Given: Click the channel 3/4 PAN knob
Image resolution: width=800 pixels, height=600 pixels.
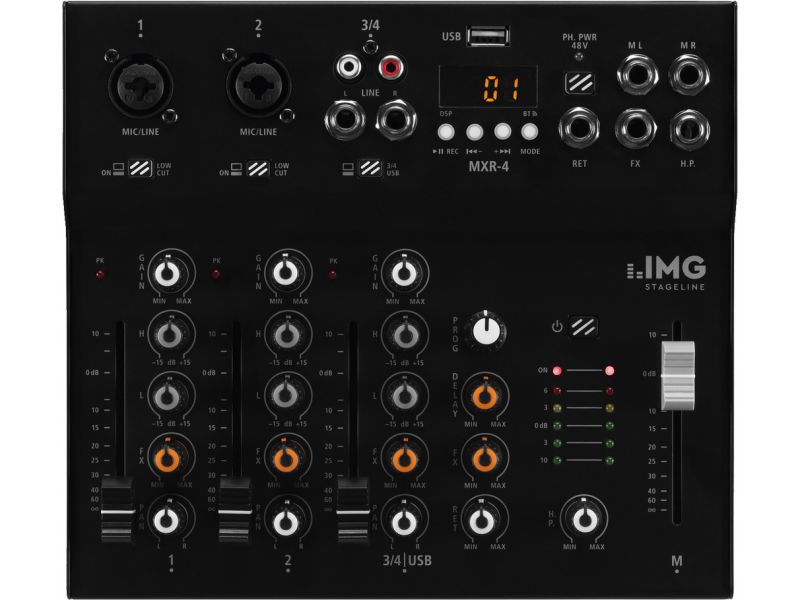Looking at the screenshot, I should pos(403,521).
